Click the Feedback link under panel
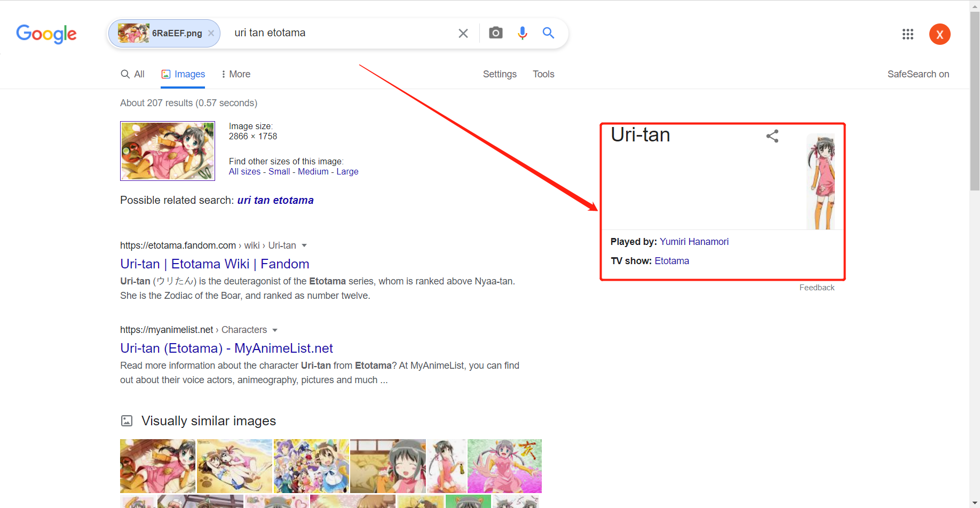Image resolution: width=980 pixels, height=508 pixels. point(817,288)
